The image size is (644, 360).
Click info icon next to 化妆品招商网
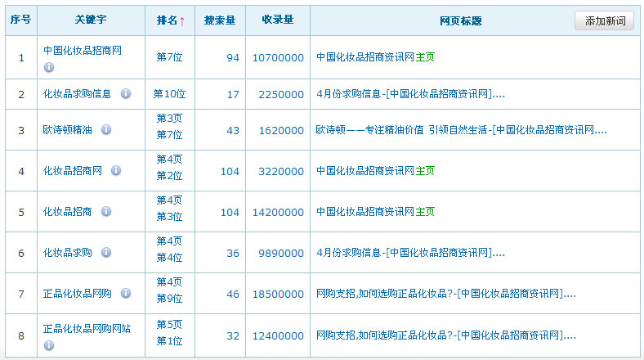(116, 171)
